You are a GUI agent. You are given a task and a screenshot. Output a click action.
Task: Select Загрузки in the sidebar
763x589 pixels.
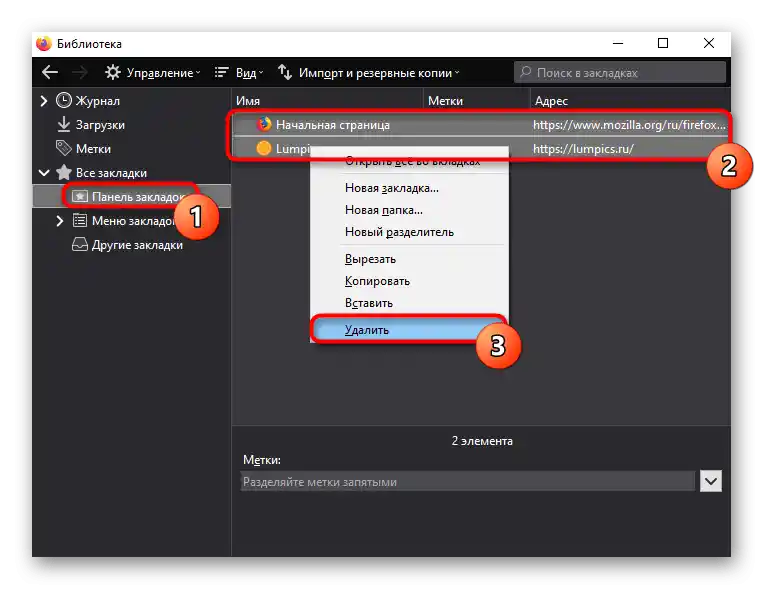(x=100, y=125)
